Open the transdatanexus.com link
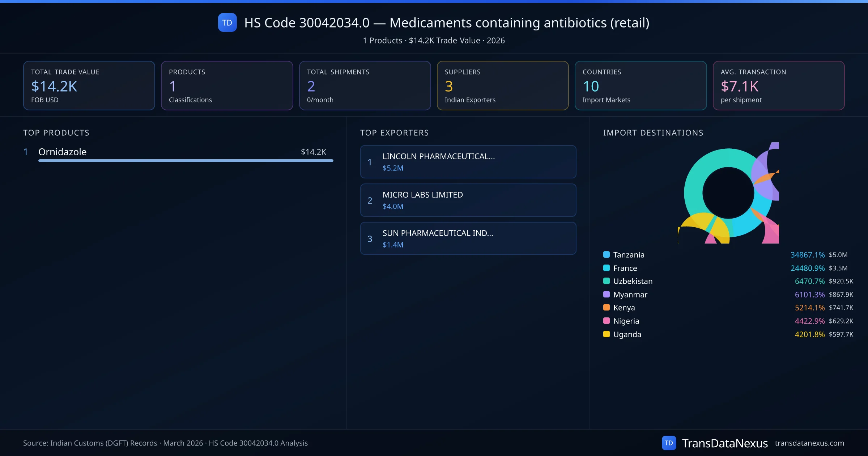 click(809, 443)
